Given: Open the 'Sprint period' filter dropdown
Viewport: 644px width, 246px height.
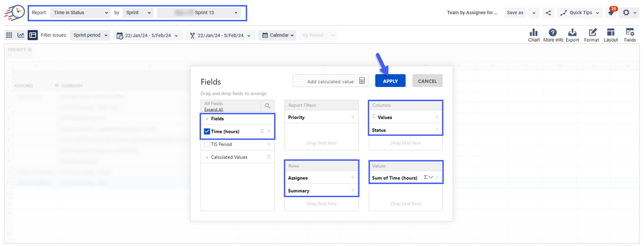Looking at the screenshot, I should 90,35.
